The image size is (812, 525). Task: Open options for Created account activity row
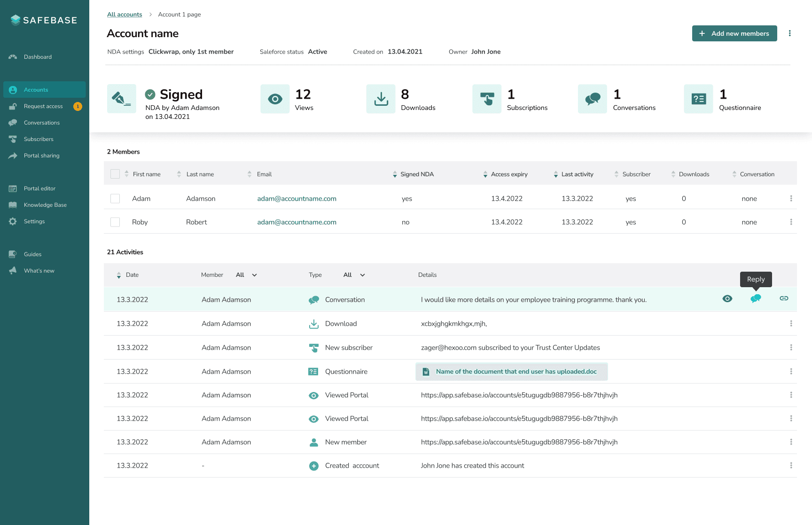point(791,465)
